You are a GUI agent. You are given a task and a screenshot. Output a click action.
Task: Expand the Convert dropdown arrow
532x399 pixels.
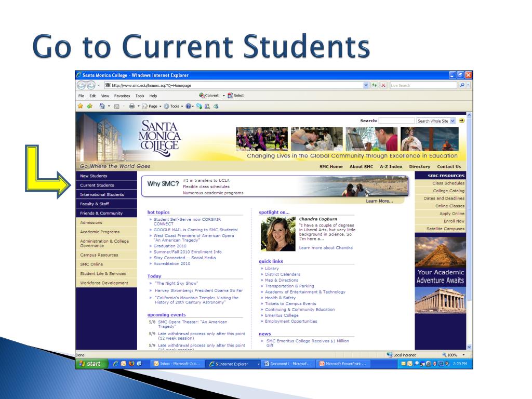pos(223,96)
